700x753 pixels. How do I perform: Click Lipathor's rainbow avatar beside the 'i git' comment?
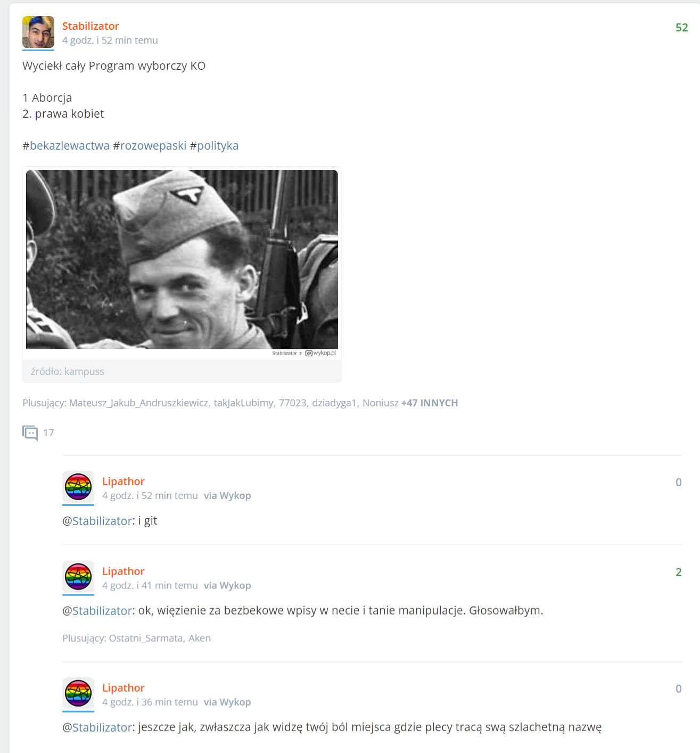click(x=78, y=487)
